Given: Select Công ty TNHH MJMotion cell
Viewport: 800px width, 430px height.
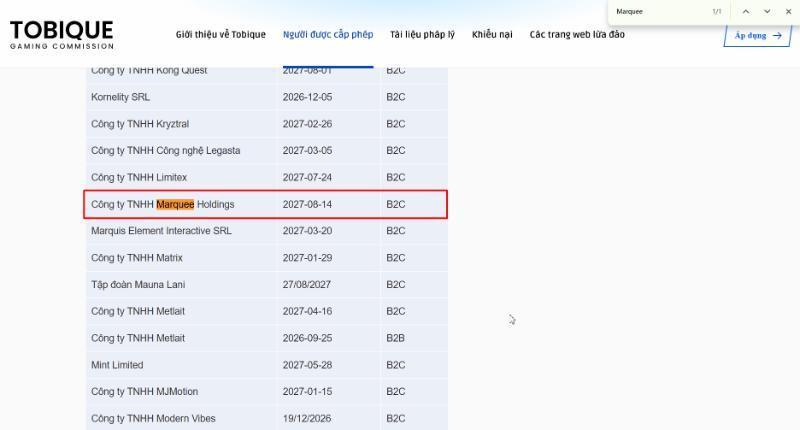Looking at the screenshot, I should [x=144, y=392].
